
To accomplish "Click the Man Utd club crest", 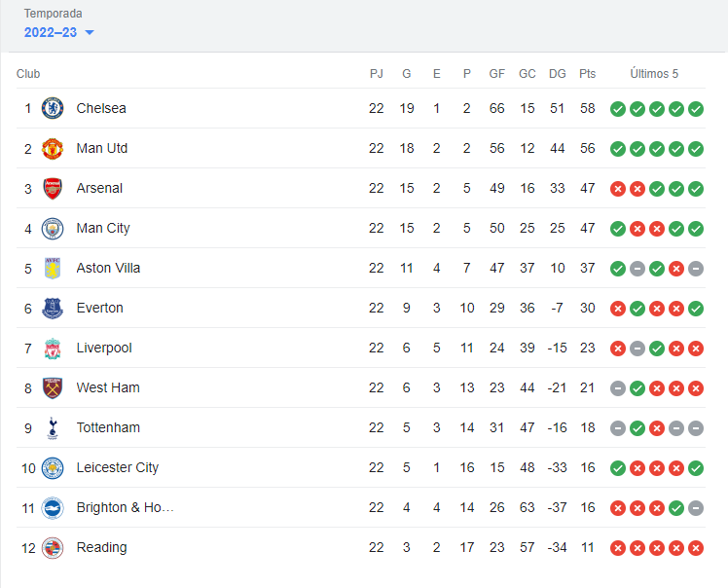I will coord(53,148).
